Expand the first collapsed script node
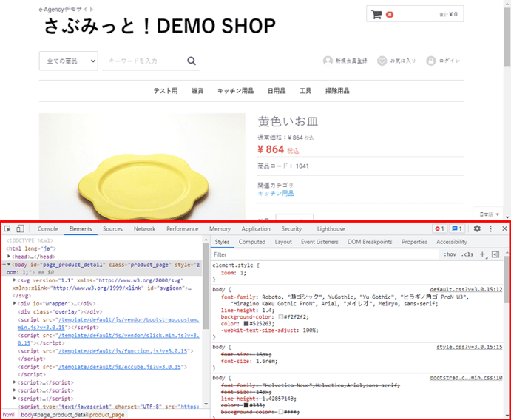The height and width of the screenshot is (420, 511). pyautogui.click(x=14, y=382)
